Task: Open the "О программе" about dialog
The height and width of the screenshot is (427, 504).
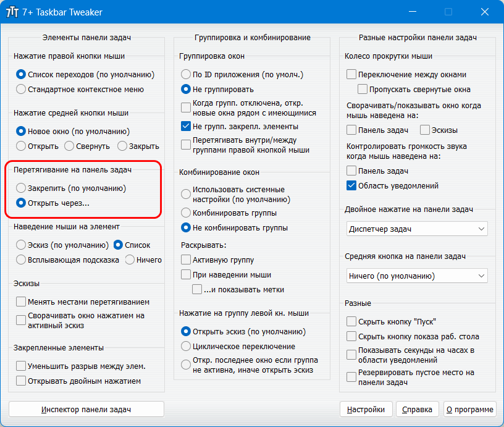Action: pos(469,409)
